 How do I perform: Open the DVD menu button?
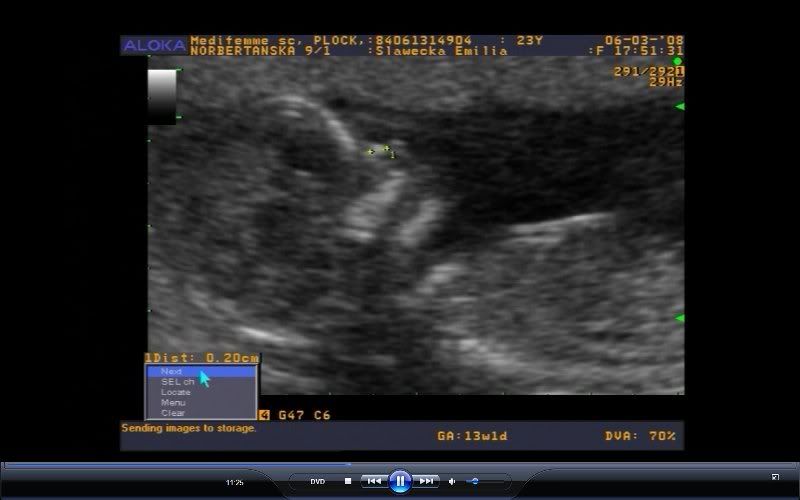coord(317,481)
